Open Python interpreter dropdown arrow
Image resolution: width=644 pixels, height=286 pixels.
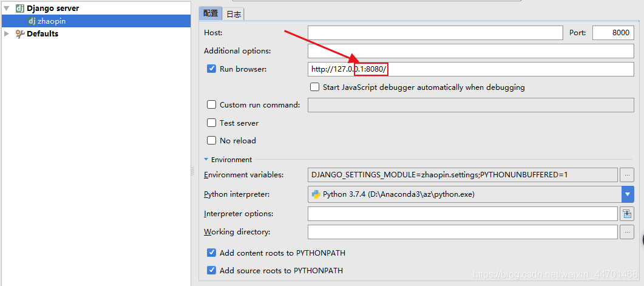tap(628, 194)
